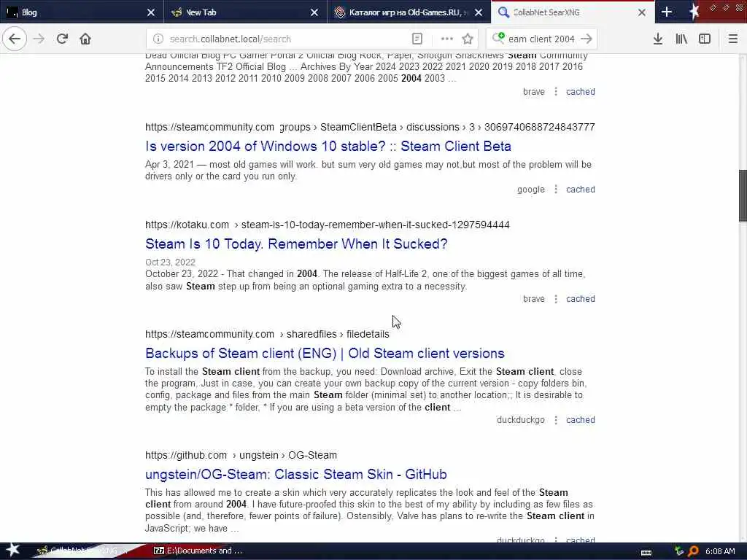The height and width of the screenshot is (560, 747).
Task: Open the hamburger application menu
Action: (733, 39)
